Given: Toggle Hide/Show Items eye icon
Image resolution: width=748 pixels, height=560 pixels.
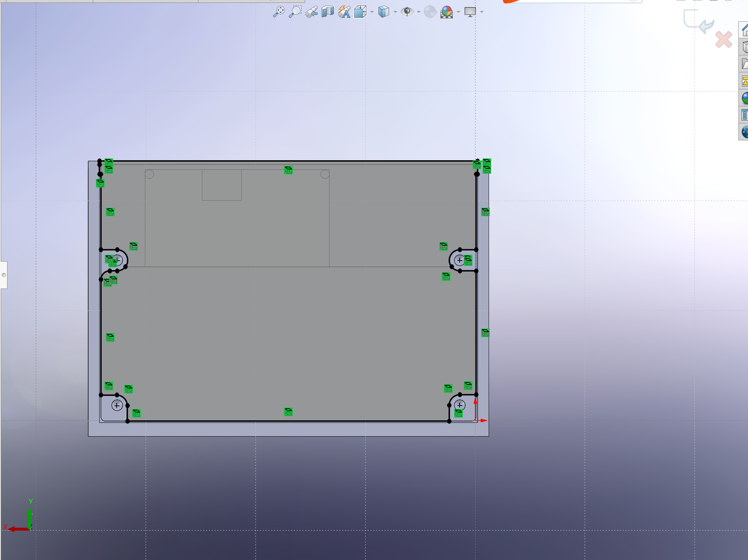Looking at the screenshot, I should 407,12.
